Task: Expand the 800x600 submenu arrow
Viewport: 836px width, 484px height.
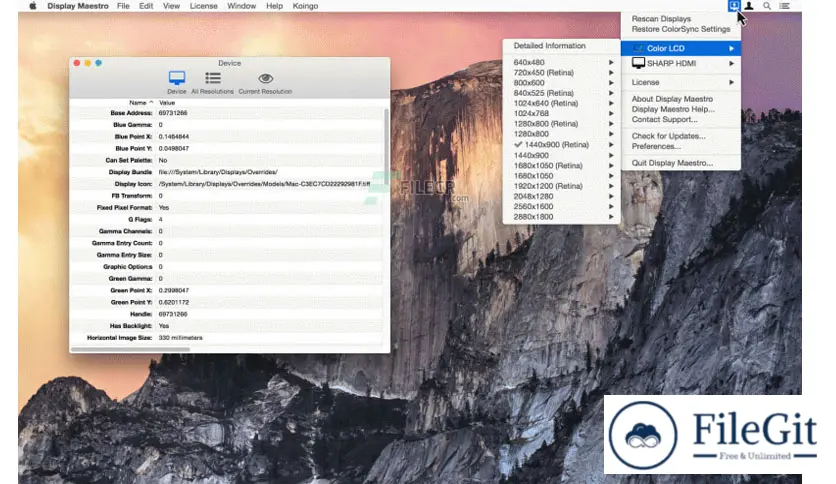Action: [611, 83]
